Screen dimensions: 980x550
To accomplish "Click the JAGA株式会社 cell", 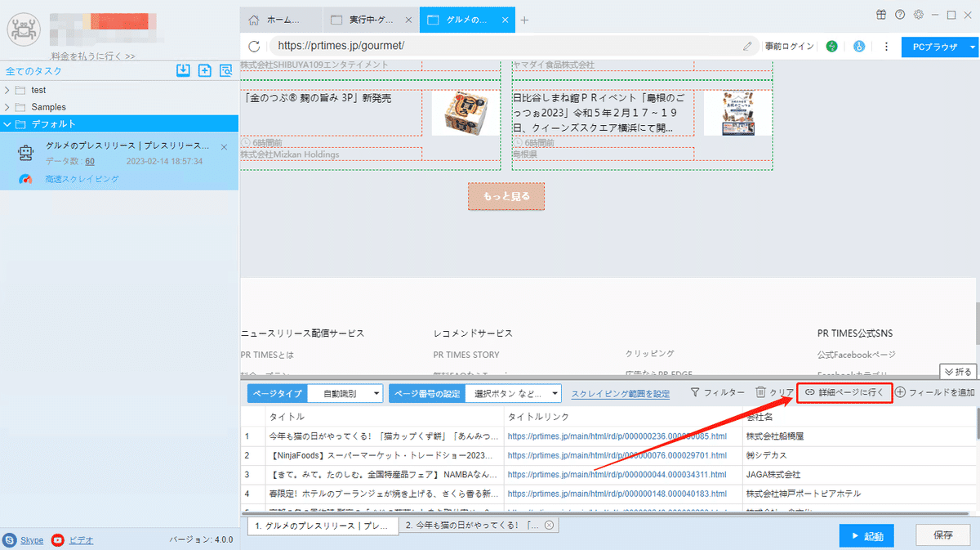I will pyautogui.click(x=773, y=475).
